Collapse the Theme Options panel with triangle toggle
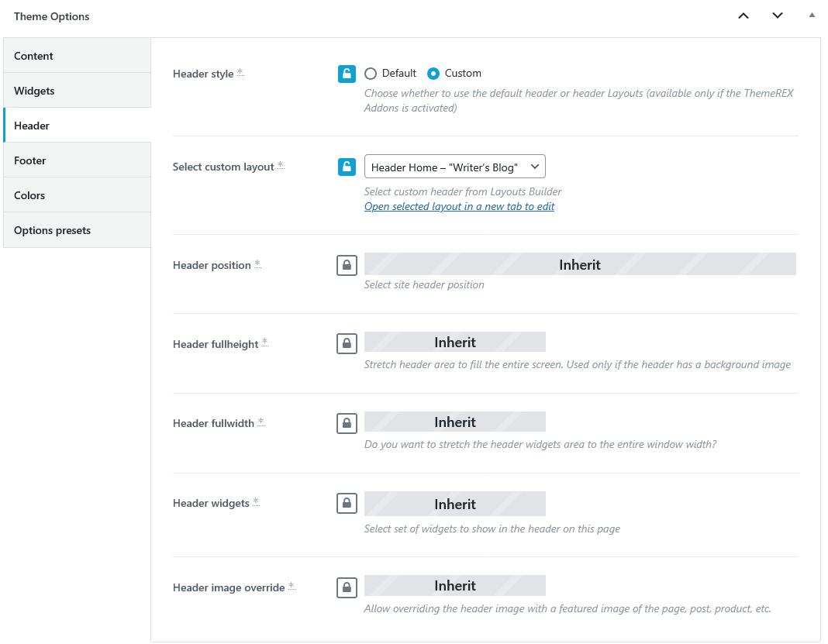828x644 pixels. click(812, 15)
